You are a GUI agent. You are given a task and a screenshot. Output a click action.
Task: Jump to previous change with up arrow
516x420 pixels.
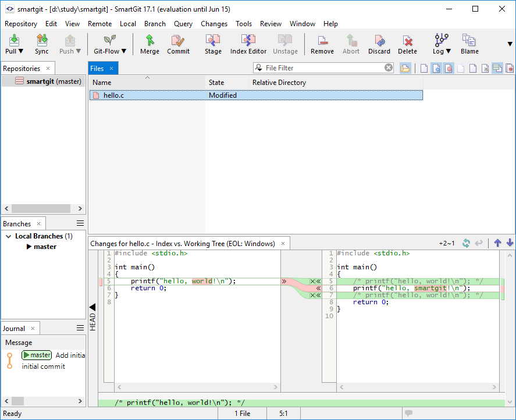coord(497,243)
